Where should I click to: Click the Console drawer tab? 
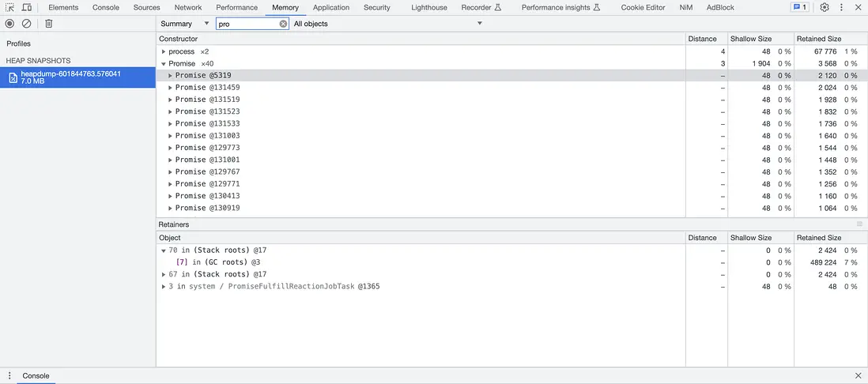(x=36, y=375)
